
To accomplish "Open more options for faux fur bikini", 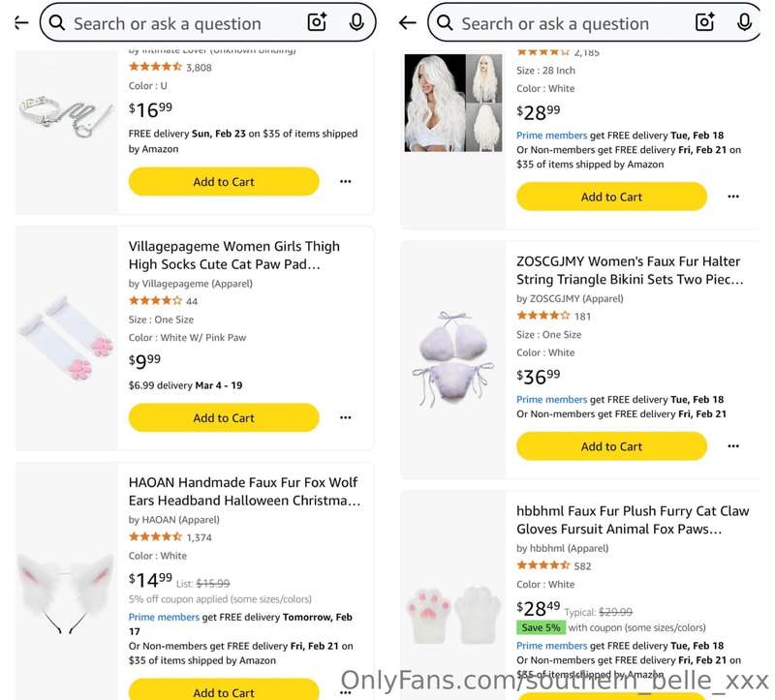I will click(733, 446).
